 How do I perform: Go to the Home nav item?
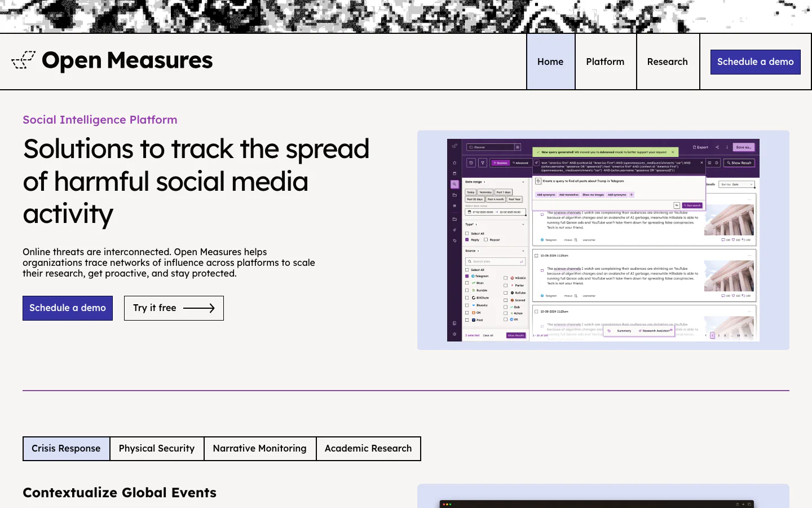point(550,62)
